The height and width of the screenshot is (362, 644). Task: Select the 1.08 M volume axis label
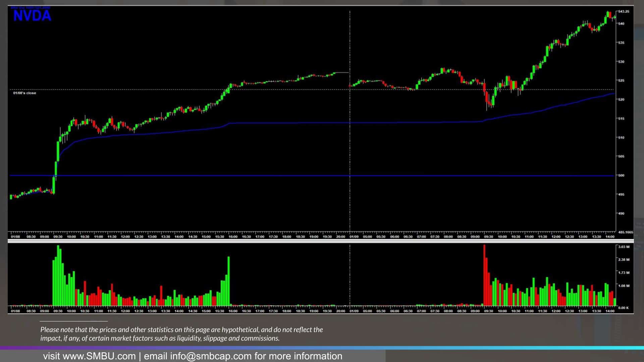[624, 286]
